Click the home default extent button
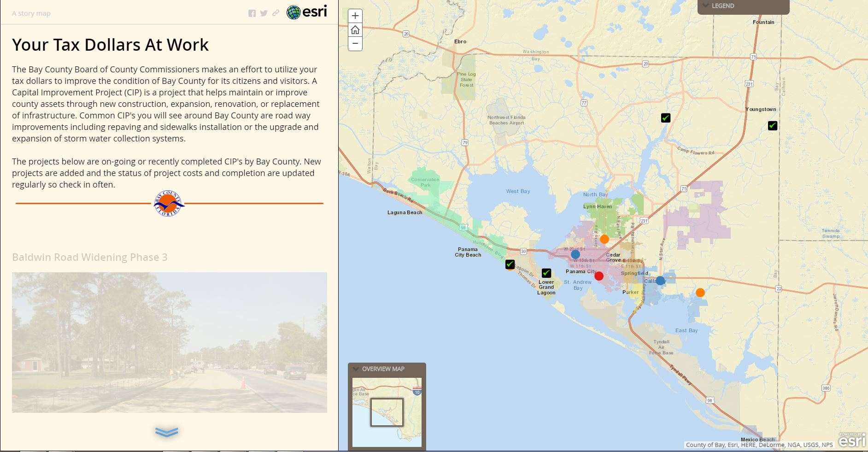 coord(355,30)
